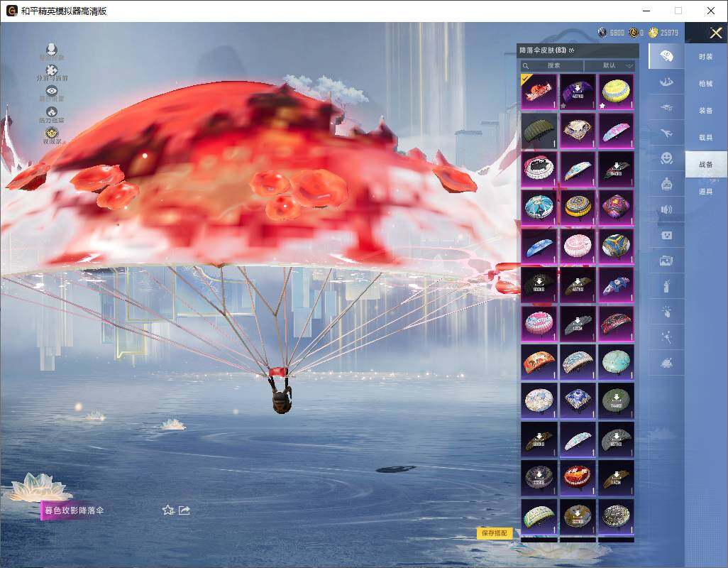Download the black parachute skin 900KB

[539, 285]
